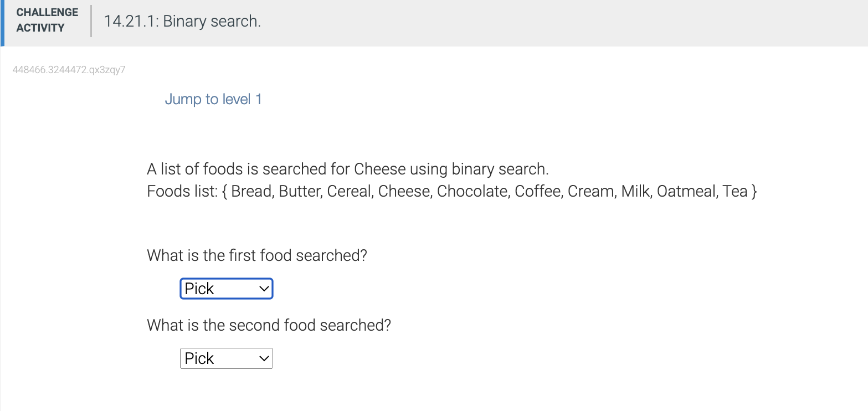The image size is (868, 411).
Task: Click the 'What is the second food searched?' question
Action: pyautogui.click(x=269, y=325)
